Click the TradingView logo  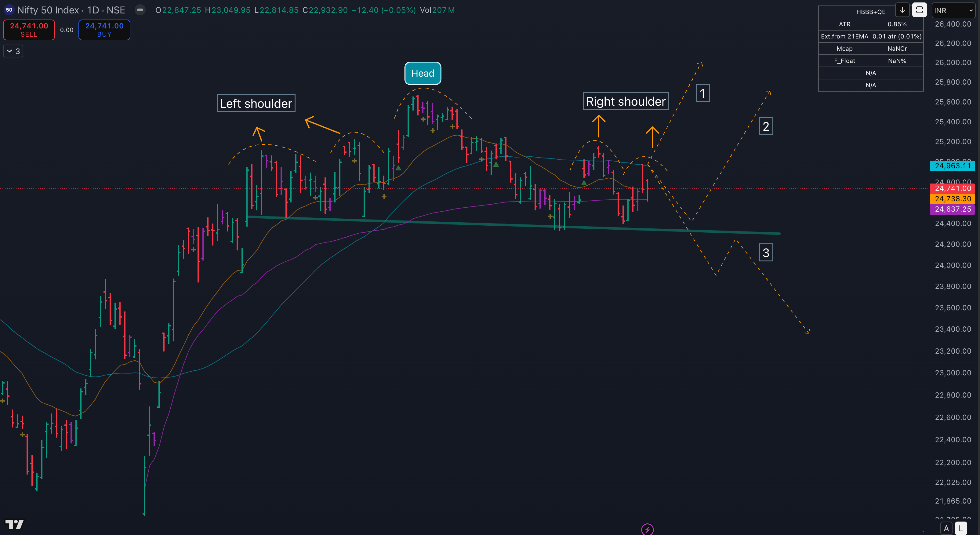pos(14,524)
